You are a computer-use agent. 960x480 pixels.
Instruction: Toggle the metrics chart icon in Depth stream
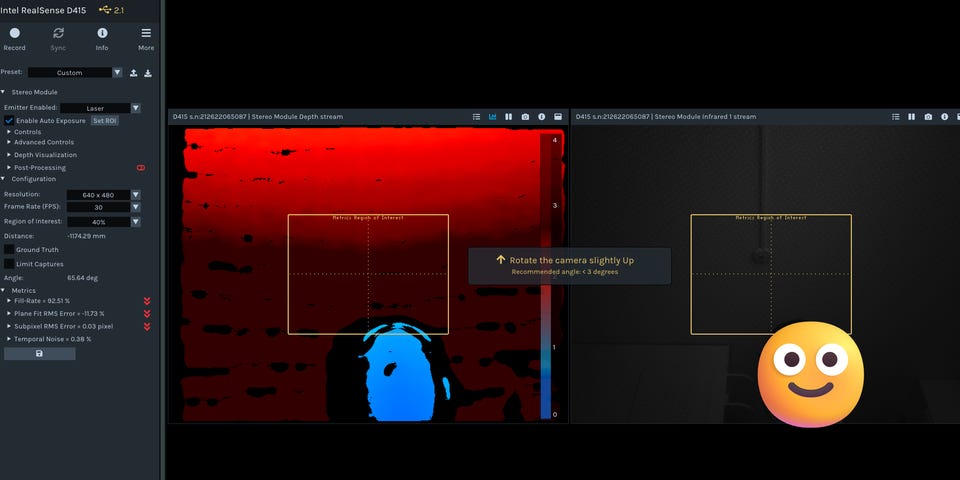[x=492, y=117]
